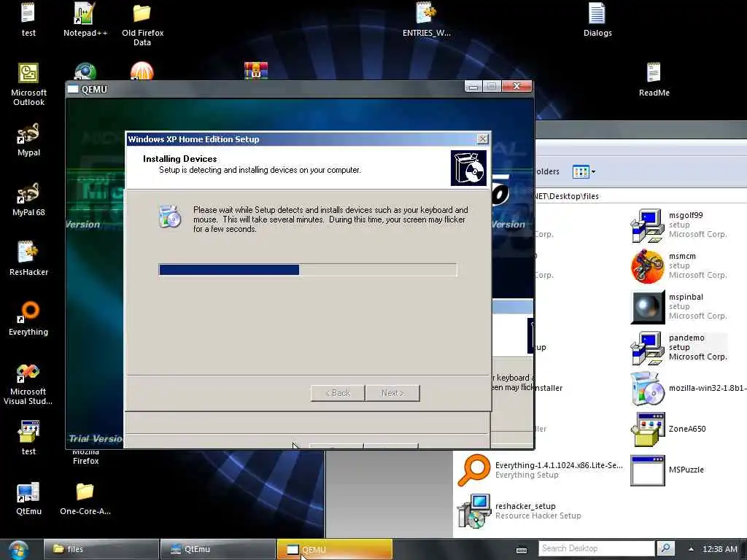Open the Old Firefox Data folder
Image resolution: width=747 pixels, height=560 pixels.
142,24
